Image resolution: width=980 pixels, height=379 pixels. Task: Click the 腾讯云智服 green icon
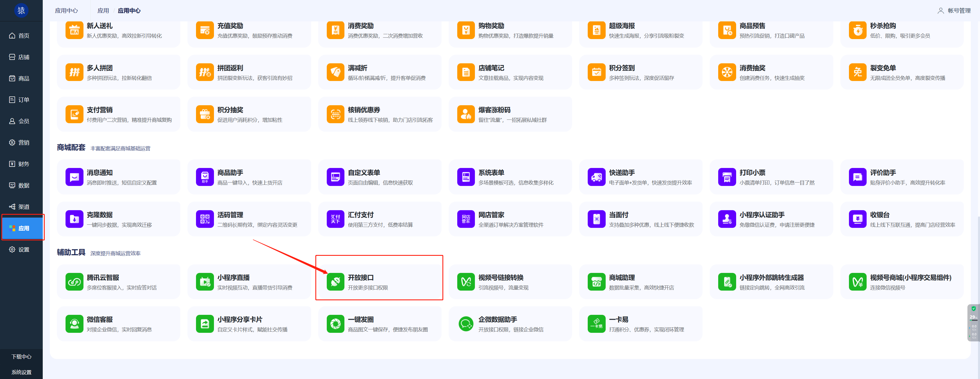tap(74, 282)
